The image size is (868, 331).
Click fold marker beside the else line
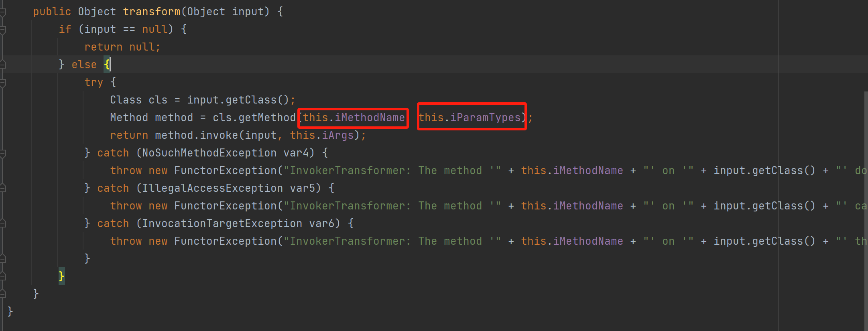click(x=3, y=65)
